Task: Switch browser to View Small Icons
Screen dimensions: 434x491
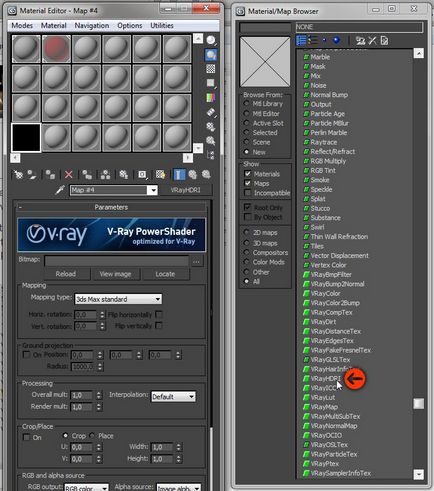Action: [324, 40]
